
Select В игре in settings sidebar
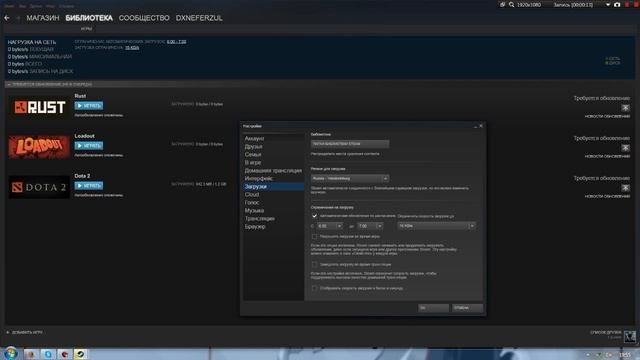[x=253, y=162]
